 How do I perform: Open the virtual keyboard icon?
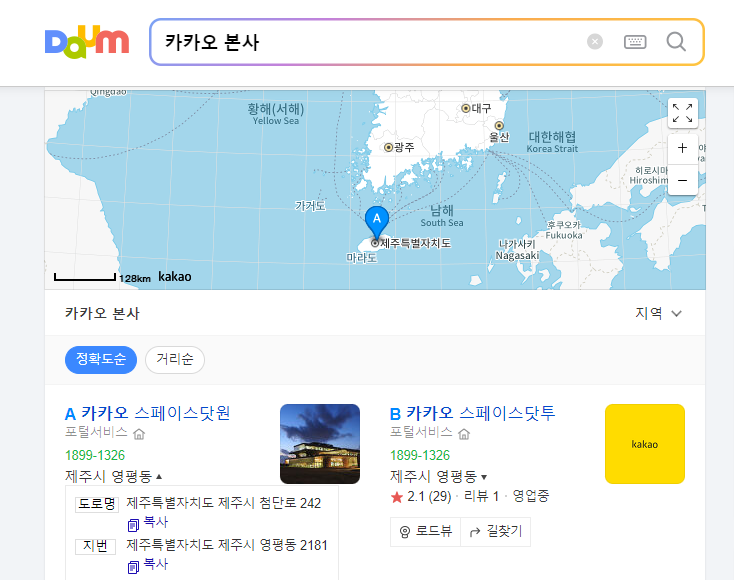[x=635, y=42]
